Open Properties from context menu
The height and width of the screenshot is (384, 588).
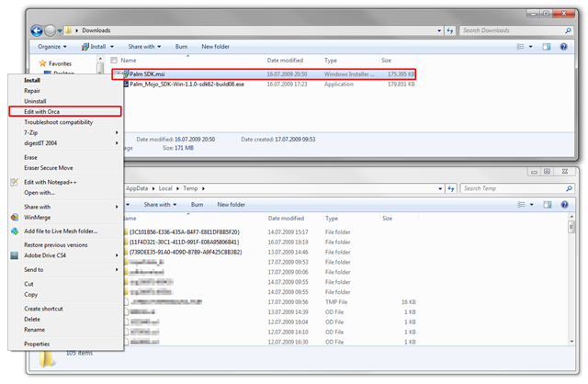pyautogui.click(x=65, y=344)
